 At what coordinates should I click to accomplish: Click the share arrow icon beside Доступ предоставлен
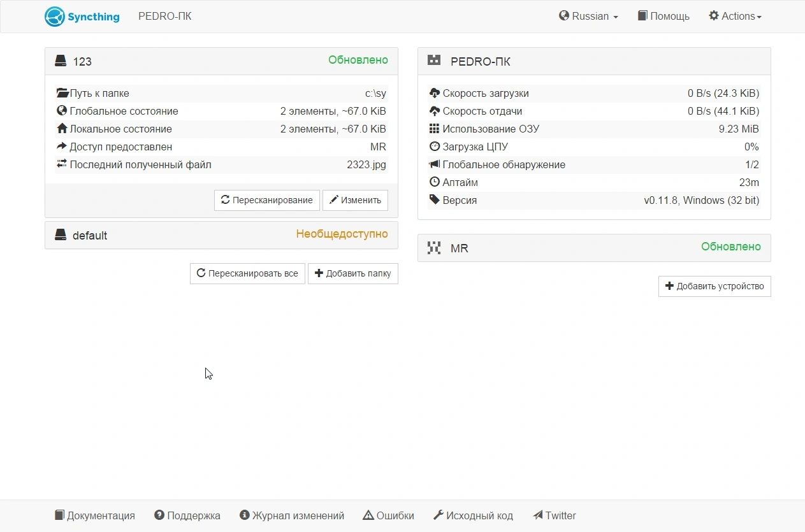click(x=62, y=147)
